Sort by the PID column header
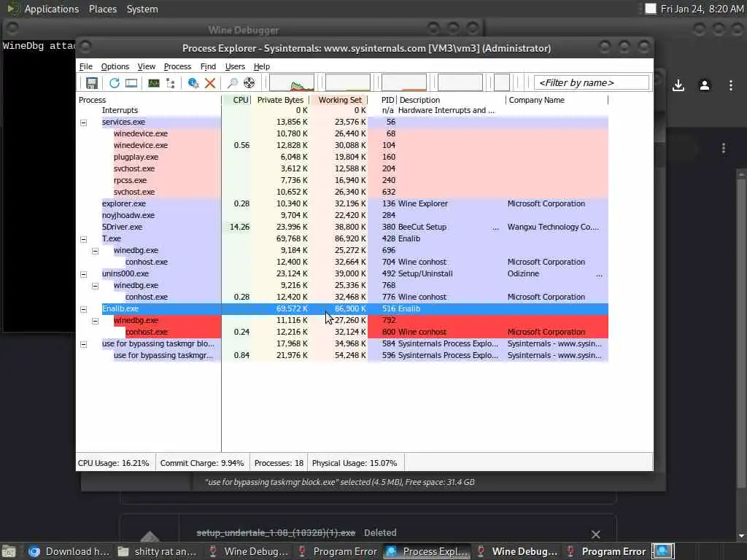The image size is (747, 560). pyautogui.click(x=382, y=100)
